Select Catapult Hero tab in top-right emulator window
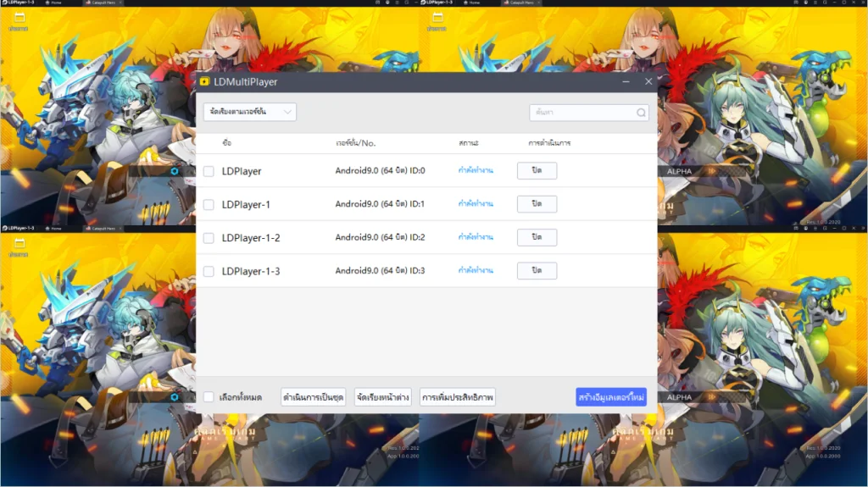The height and width of the screenshot is (487, 868). (520, 3)
